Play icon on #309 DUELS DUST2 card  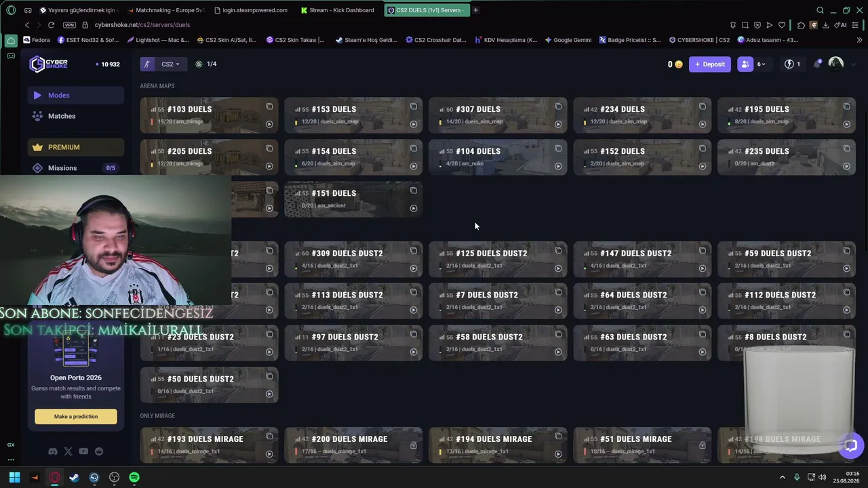point(414,268)
